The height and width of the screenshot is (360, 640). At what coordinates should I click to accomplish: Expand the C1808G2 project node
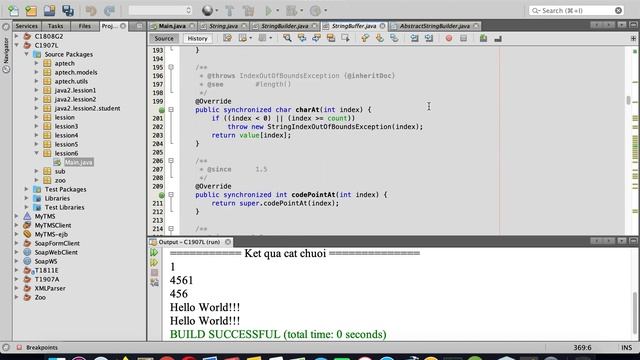coord(17,36)
